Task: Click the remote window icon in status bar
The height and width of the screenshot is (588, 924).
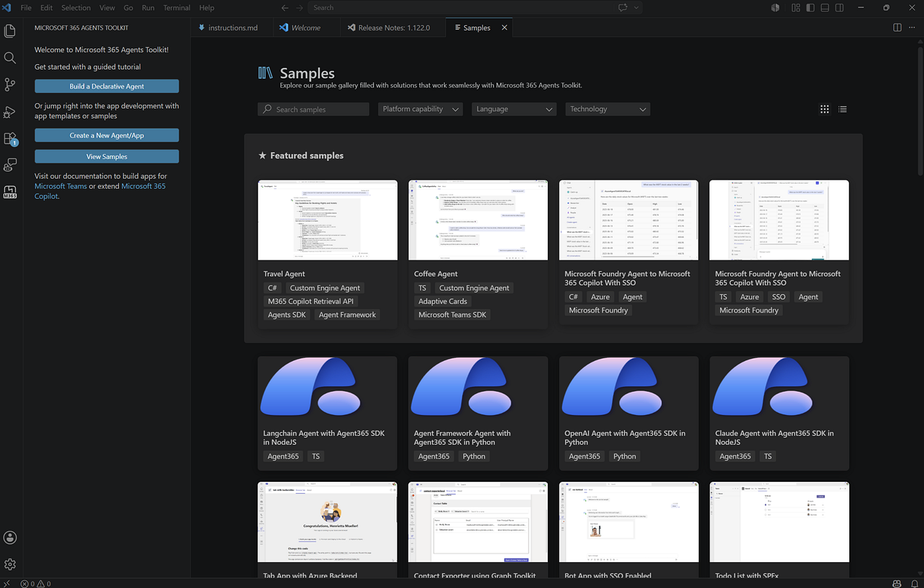Action: [x=7, y=583]
